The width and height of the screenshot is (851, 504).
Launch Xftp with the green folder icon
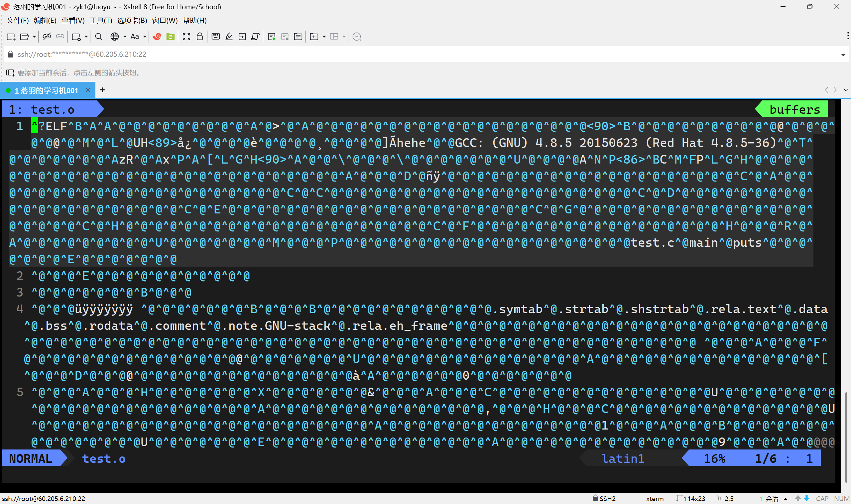coord(171,37)
